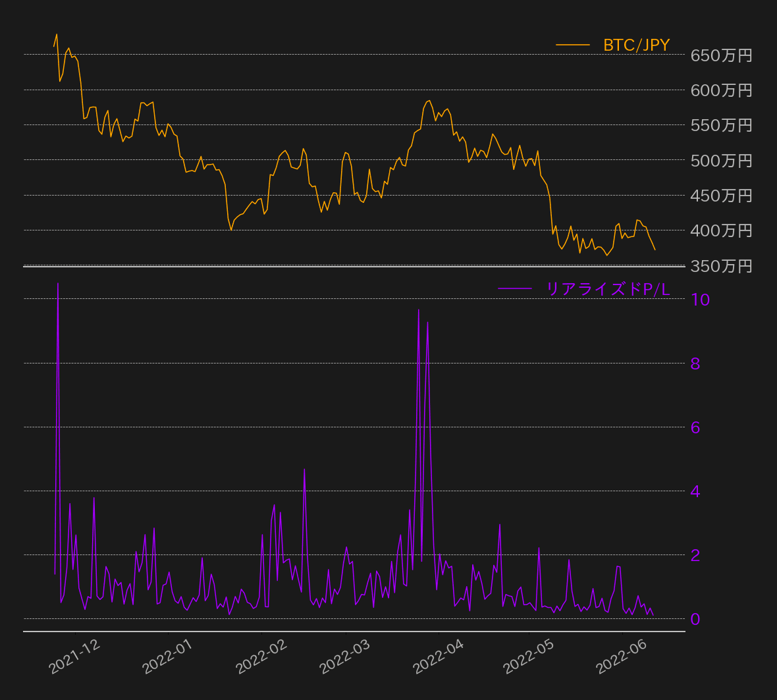777x700 pixels.
Task: Click the purple 6 axis value
Action: [x=695, y=427]
